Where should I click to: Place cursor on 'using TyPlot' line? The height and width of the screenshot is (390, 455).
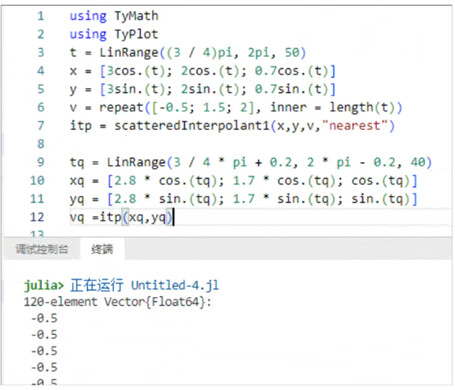(114, 34)
